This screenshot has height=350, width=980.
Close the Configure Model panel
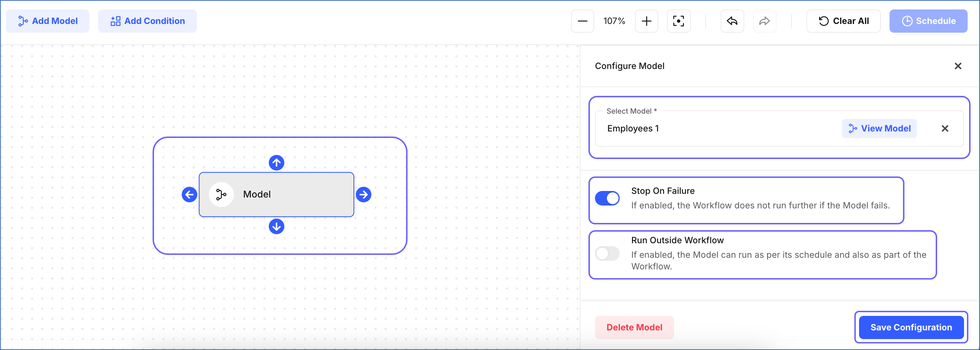pyautogui.click(x=958, y=66)
